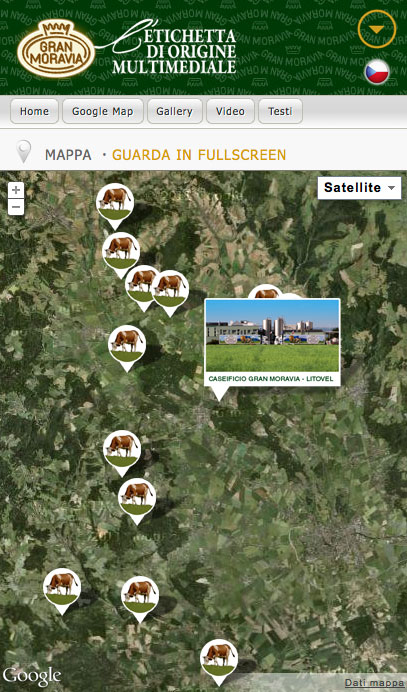Image resolution: width=407 pixels, height=692 pixels.
Task: Zoom in the map with plus button
Action: tap(16, 190)
